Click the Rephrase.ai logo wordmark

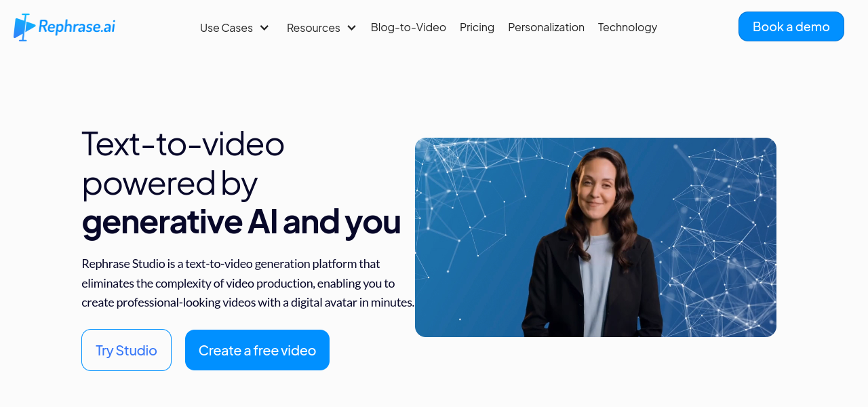(x=77, y=26)
